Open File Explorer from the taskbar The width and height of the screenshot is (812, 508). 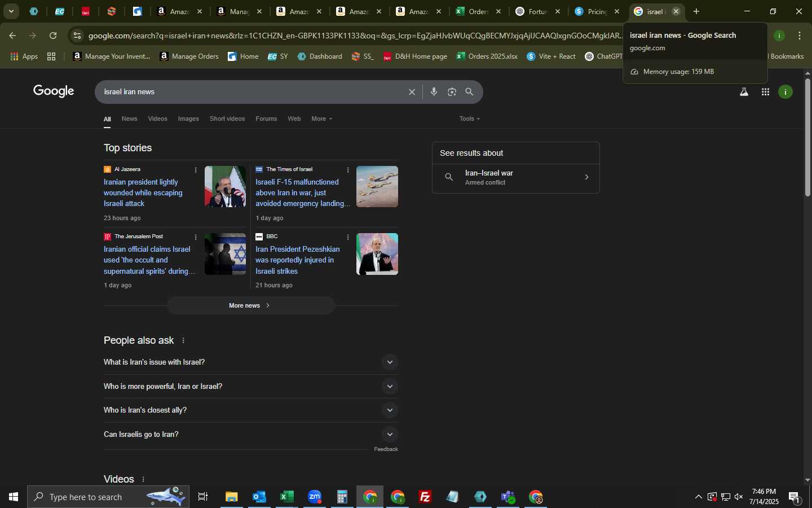232,497
